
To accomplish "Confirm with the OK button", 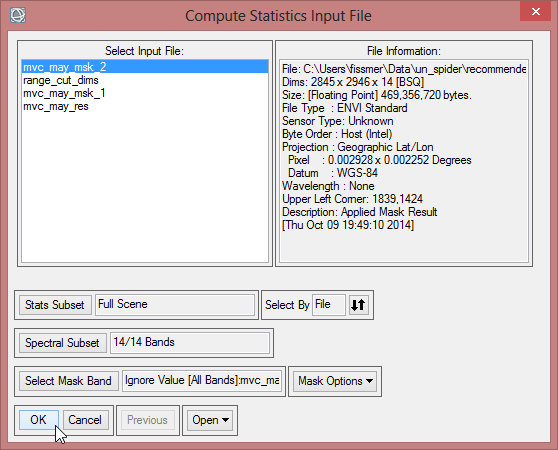I will point(39,420).
